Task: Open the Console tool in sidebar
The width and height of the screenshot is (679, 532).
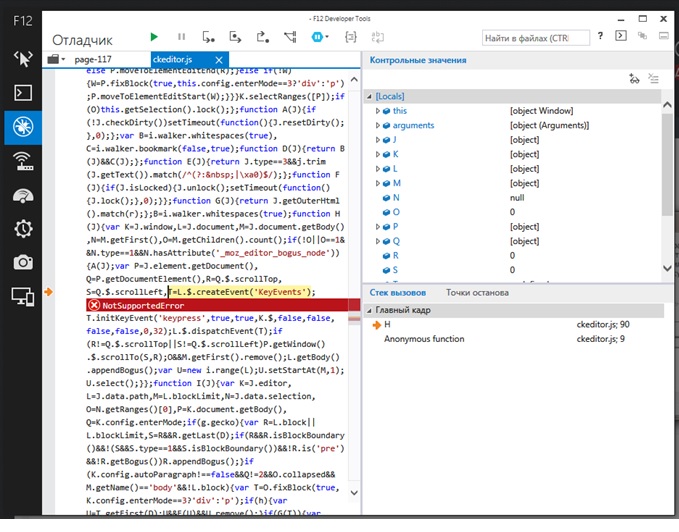Action: tap(23, 93)
